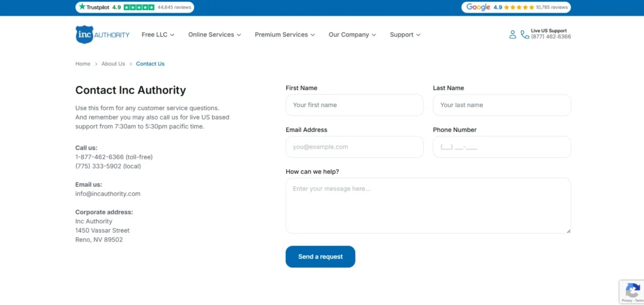Click the reCAPTCHA badge icon
Image resolution: width=644 pixels, height=305 pixels.
click(x=631, y=291)
